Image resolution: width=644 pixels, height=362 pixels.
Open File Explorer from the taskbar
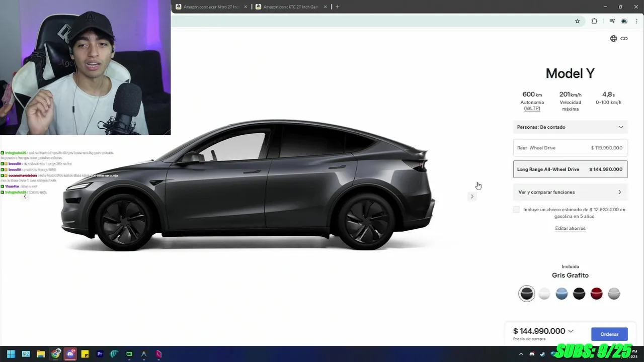[x=41, y=354]
